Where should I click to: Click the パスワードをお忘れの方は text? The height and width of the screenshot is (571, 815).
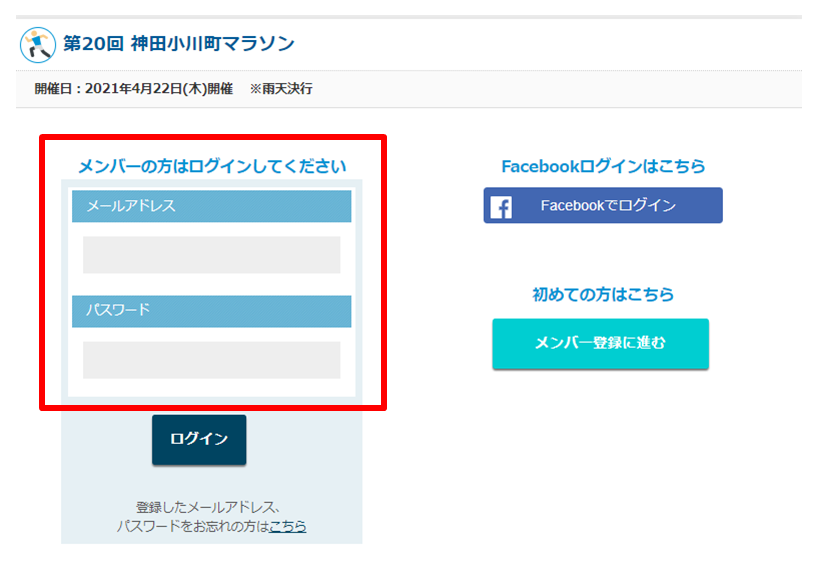tap(193, 526)
